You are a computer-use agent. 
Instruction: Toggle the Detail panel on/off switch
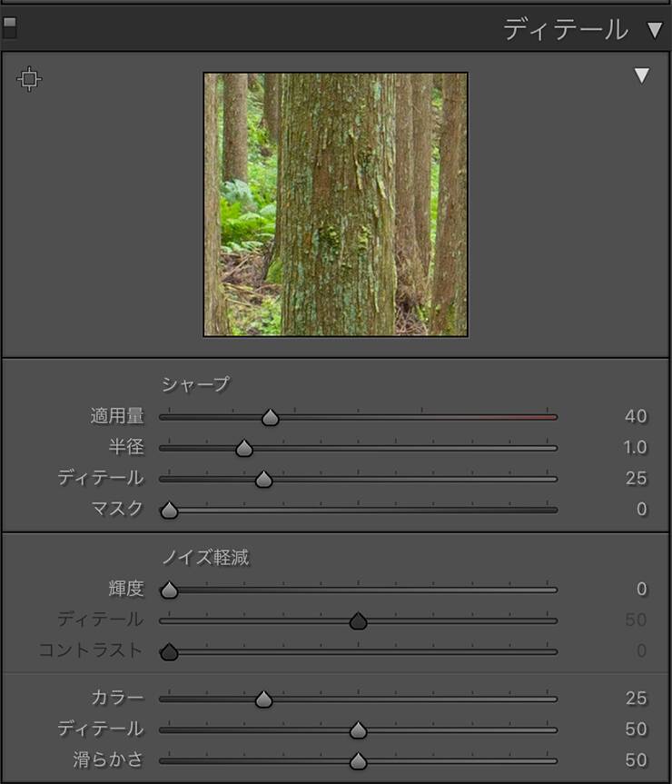pos(9,28)
